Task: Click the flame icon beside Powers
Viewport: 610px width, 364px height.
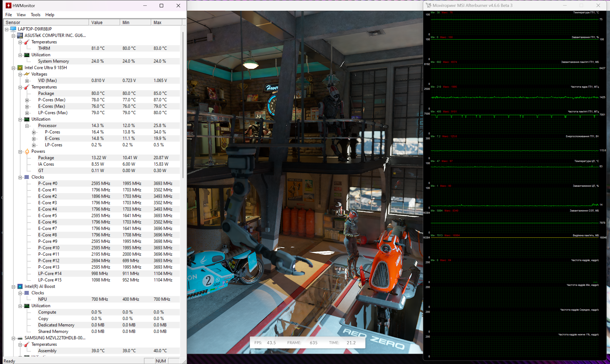Action: 27,151
